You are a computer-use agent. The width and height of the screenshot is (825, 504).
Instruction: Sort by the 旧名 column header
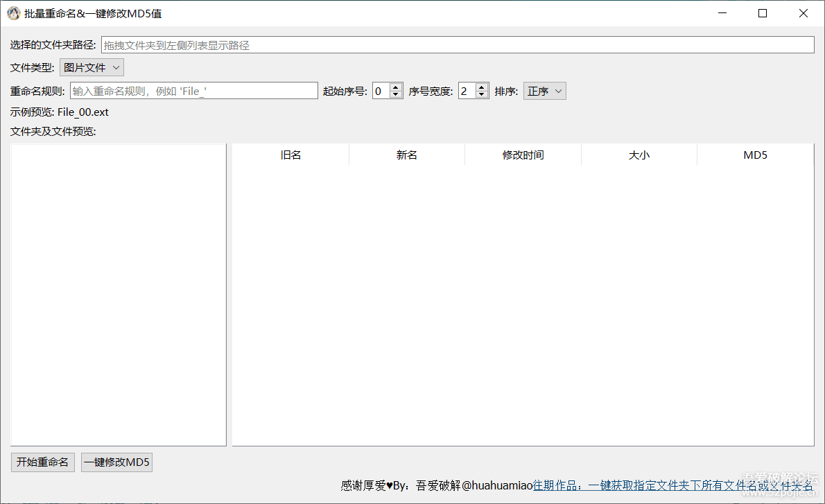(x=290, y=155)
